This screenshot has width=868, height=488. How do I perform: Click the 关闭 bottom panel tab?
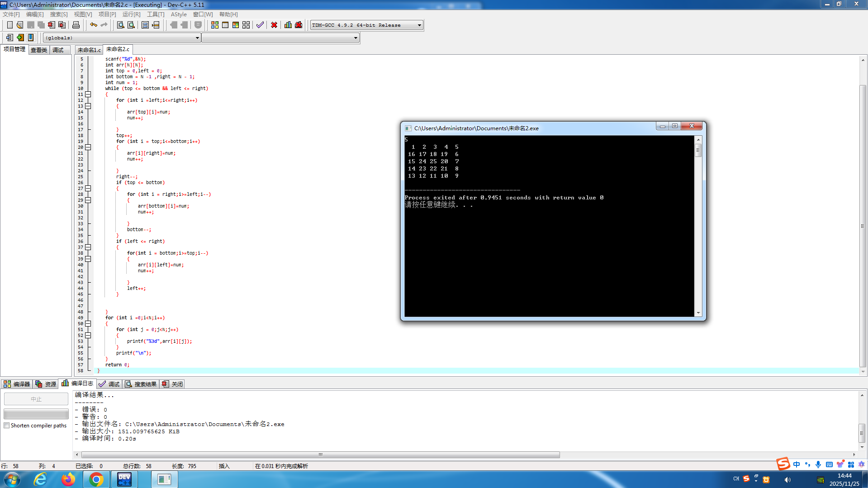[172, 384]
